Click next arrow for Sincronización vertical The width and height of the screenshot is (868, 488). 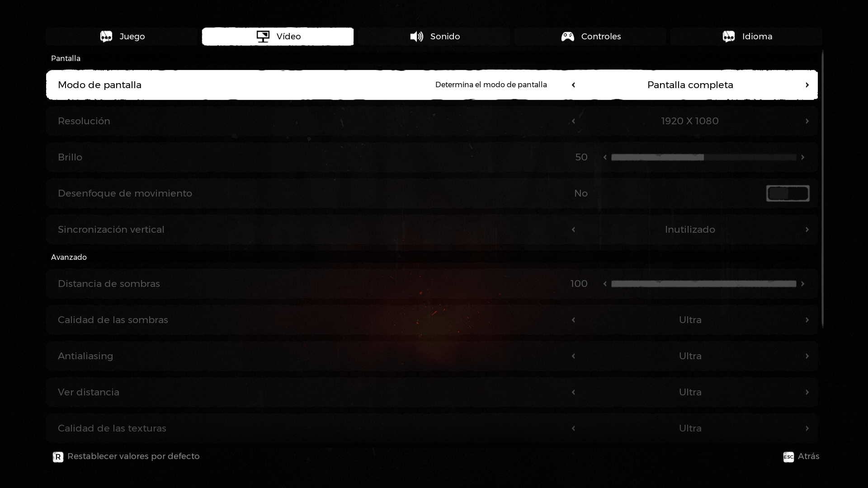pos(807,230)
